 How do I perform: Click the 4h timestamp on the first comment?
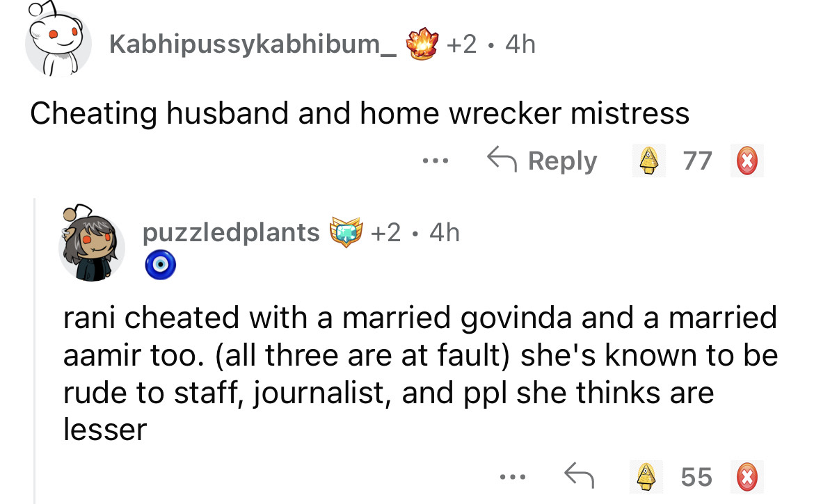[x=520, y=46]
